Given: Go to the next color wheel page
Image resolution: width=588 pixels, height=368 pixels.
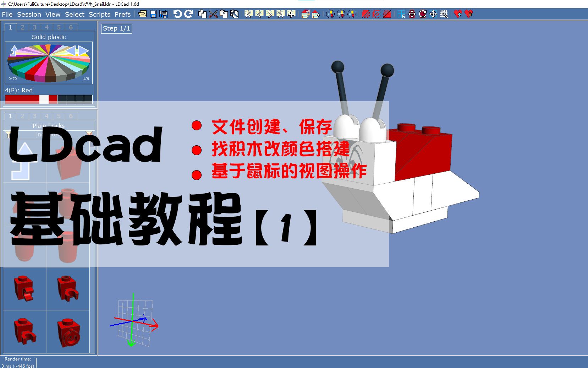Looking at the screenshot, I should point(83,51).
